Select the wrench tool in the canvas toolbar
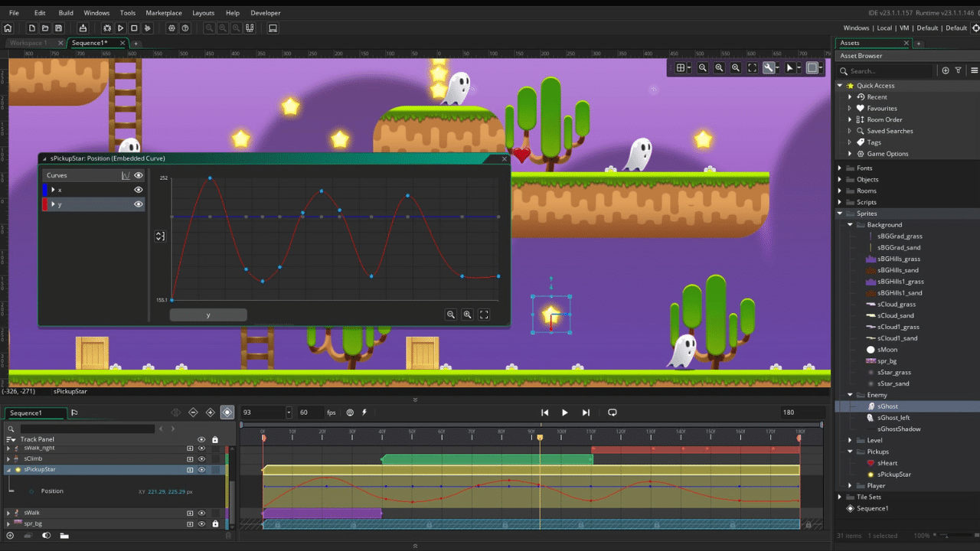The width and height of the screenshot is (980, 551). pyautogui.click(x=768, y=67)
